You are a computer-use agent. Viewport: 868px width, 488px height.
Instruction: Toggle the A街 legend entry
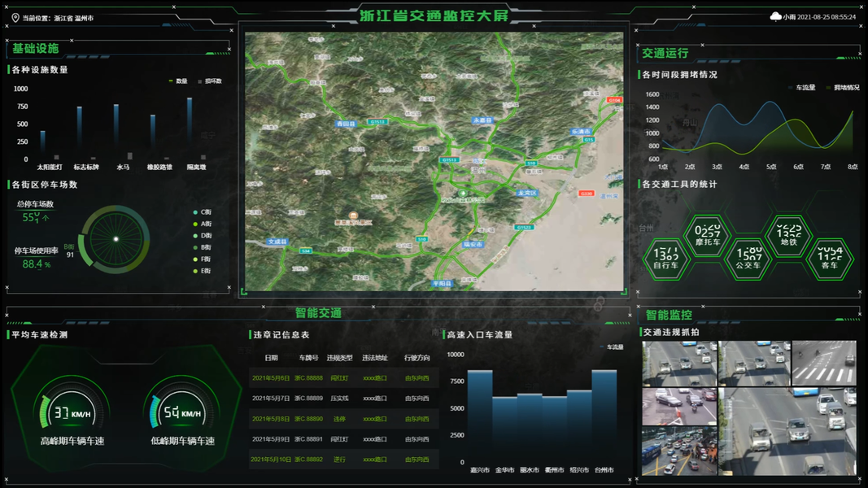(203, 224)
